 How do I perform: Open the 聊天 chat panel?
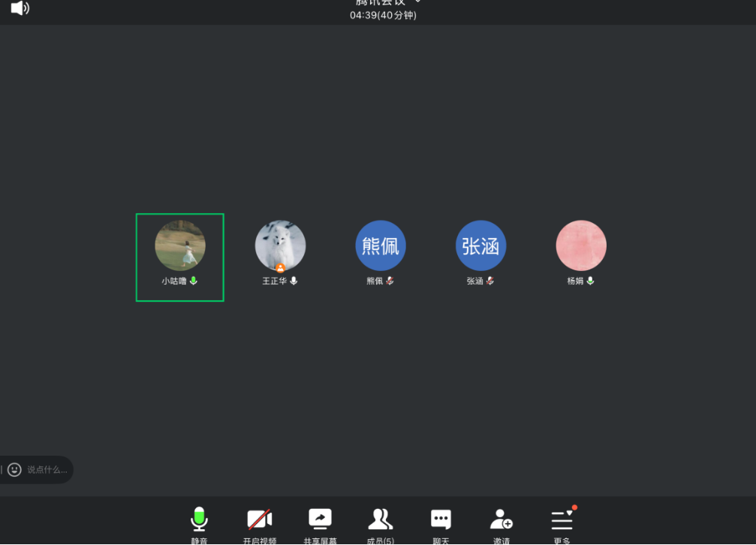tap(441, 519)
